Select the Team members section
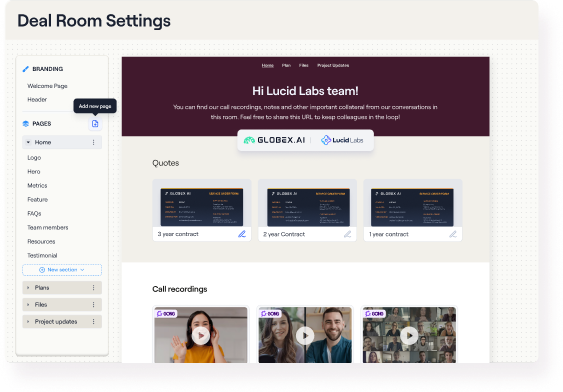Image resolution: width=563 pixels, height=392 pixels. (x=48, y=228)
